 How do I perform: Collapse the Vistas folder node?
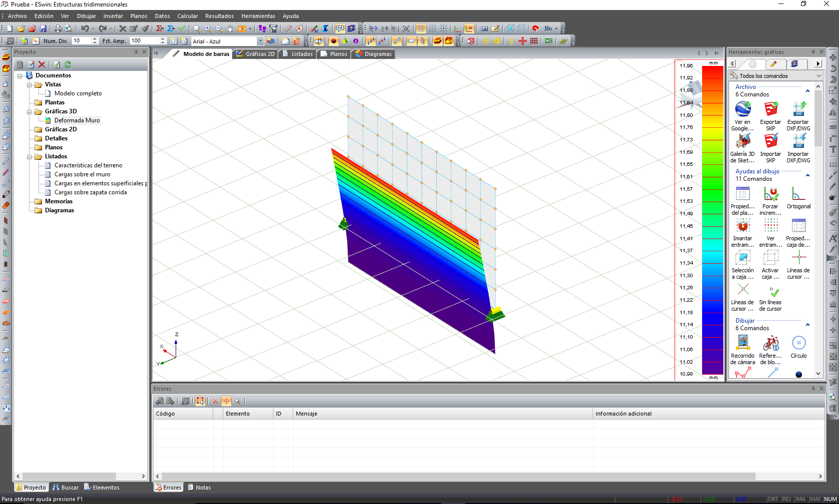29,84
